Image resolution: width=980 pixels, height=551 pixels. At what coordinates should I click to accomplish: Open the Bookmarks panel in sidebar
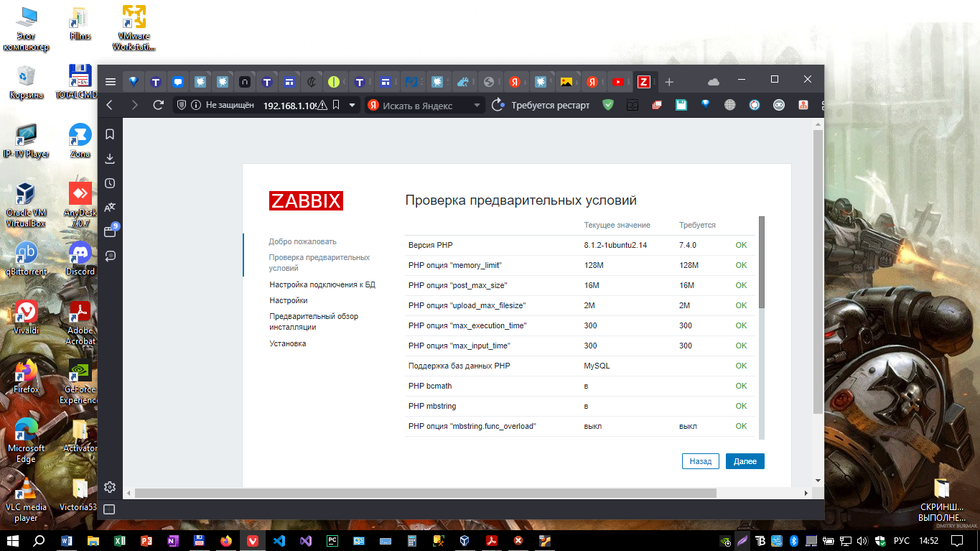110,134
